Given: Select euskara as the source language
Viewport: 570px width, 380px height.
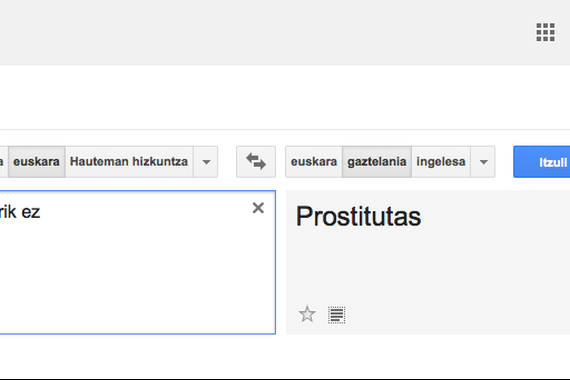Looking at the screenshot, I should click(36, 161).
